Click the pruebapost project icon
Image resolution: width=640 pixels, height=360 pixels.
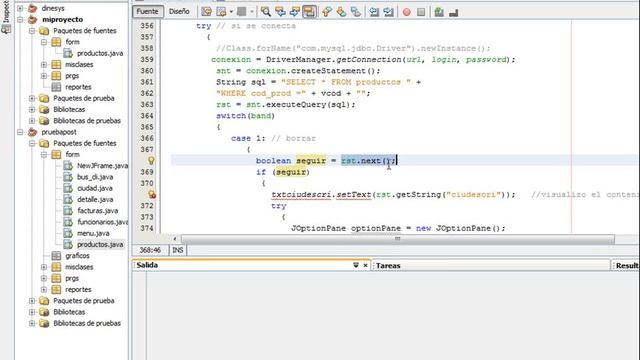click(33, 132)
